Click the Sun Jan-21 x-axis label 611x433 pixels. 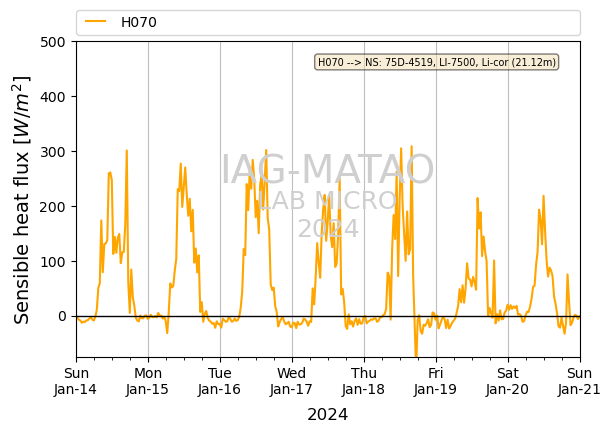579,381
